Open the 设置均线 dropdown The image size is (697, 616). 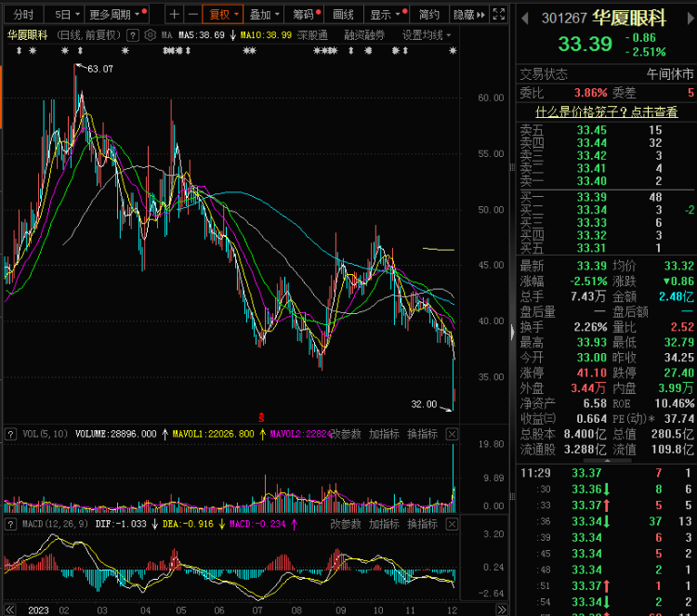coord(427,34)
